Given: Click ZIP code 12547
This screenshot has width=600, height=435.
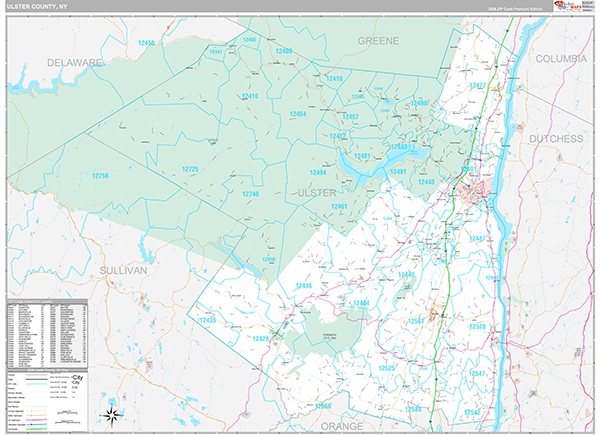Looking at the screenshot, I should click(477, 373).
